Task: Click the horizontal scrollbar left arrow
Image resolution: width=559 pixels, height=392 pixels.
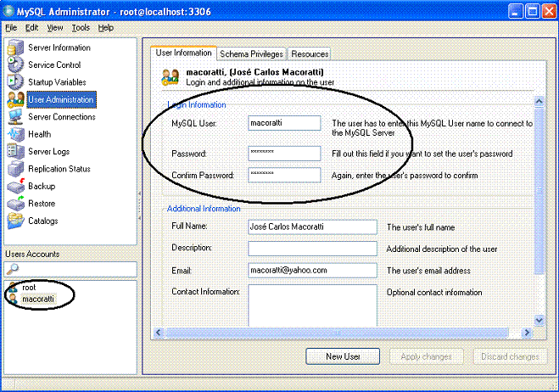Action: tap(159, 333)
